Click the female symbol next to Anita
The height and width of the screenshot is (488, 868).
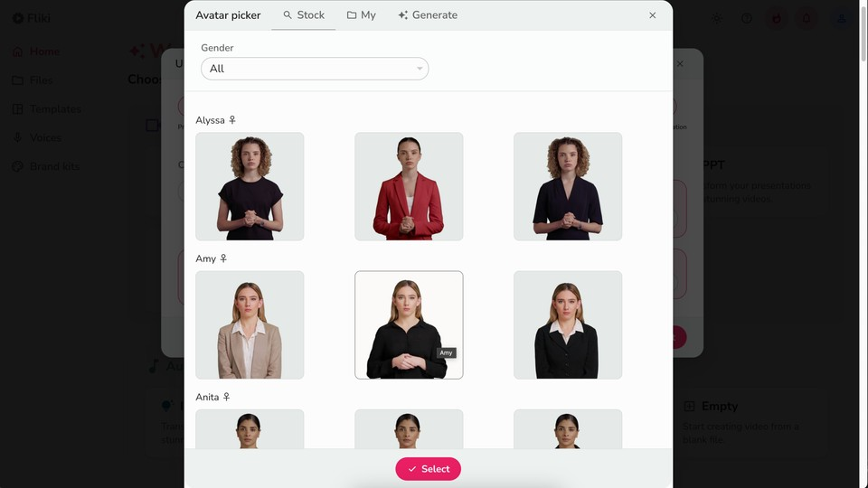tap(226, 396)
